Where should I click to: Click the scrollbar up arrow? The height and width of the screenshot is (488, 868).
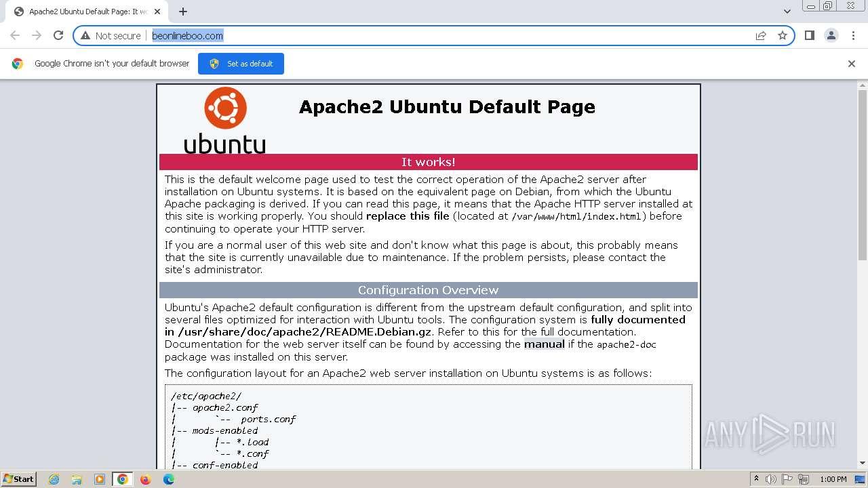(863, 86)
